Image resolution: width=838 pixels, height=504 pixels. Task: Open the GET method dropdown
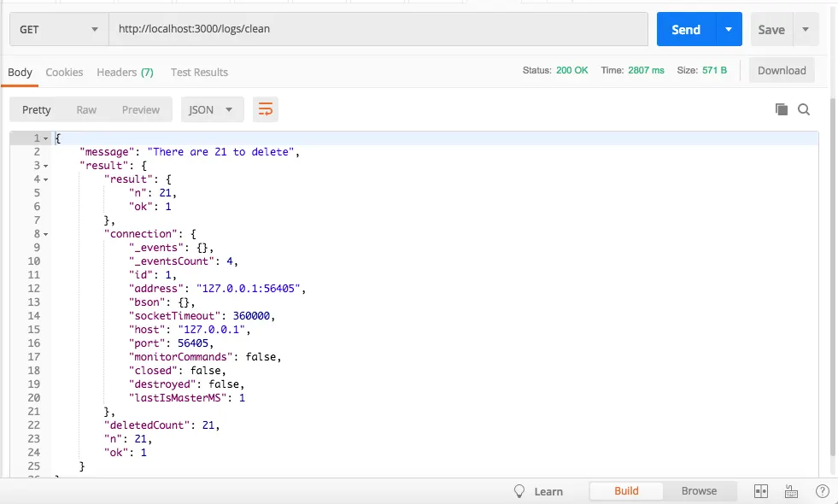click(59, 29)
